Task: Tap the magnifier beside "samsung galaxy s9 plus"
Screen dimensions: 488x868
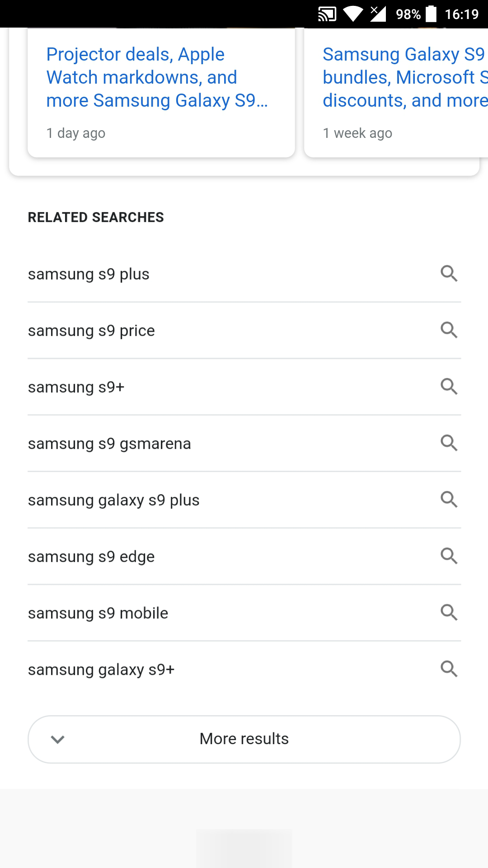Action: pos(449,499)
